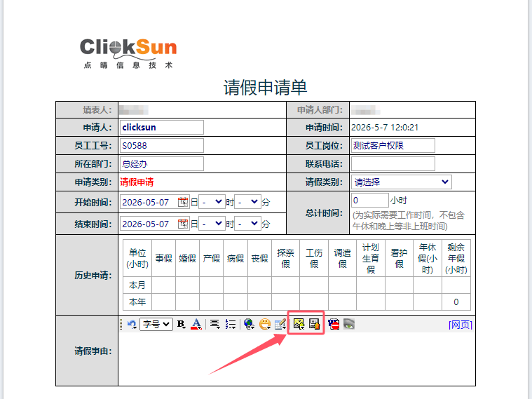Insert a hyperlink with the globe icon

point(249,324)
